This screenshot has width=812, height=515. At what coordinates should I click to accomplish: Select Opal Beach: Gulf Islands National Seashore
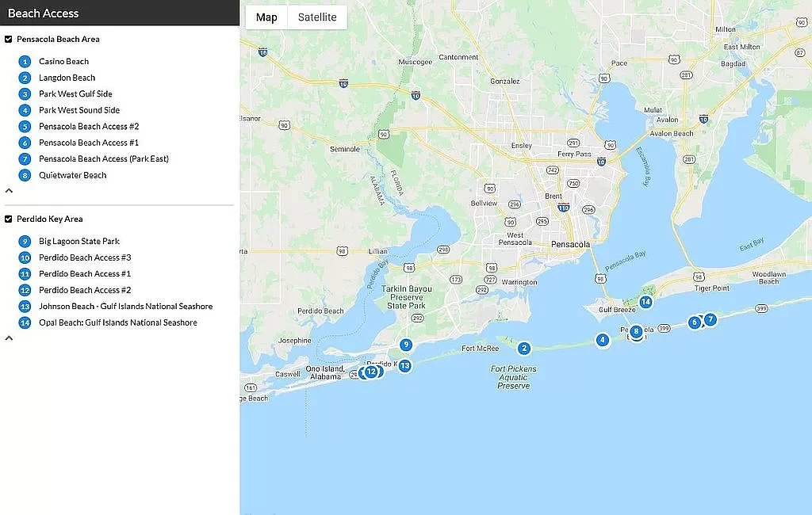[x=117, y=322]
